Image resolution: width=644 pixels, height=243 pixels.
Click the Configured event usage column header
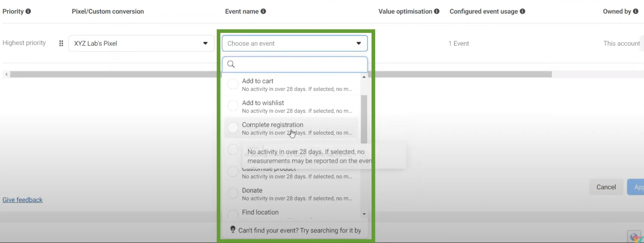click(484, 11)
